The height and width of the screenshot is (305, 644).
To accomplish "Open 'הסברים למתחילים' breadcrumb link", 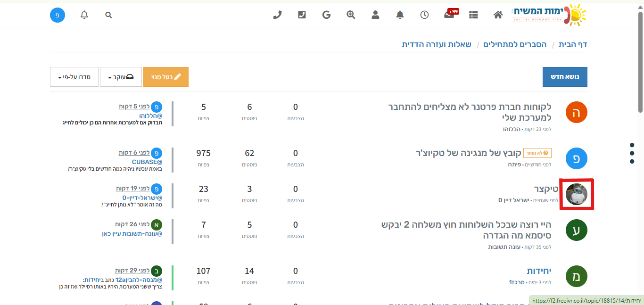I will pos(515,44).
